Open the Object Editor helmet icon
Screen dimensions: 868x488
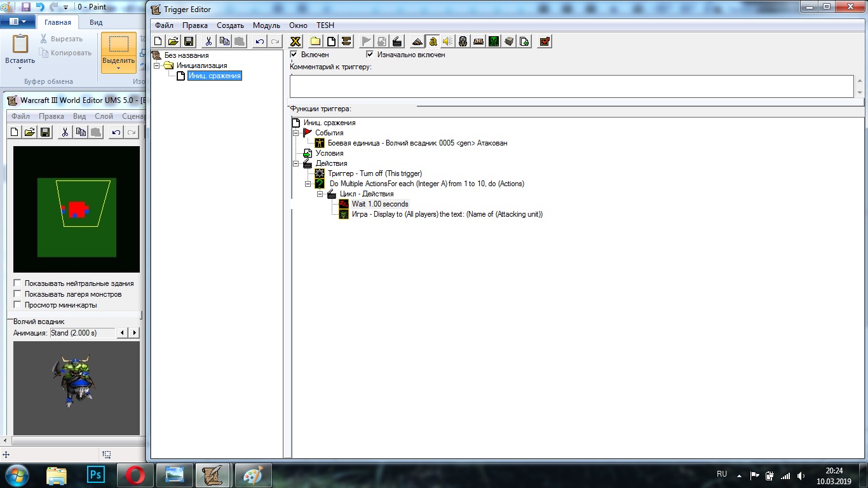463,41
